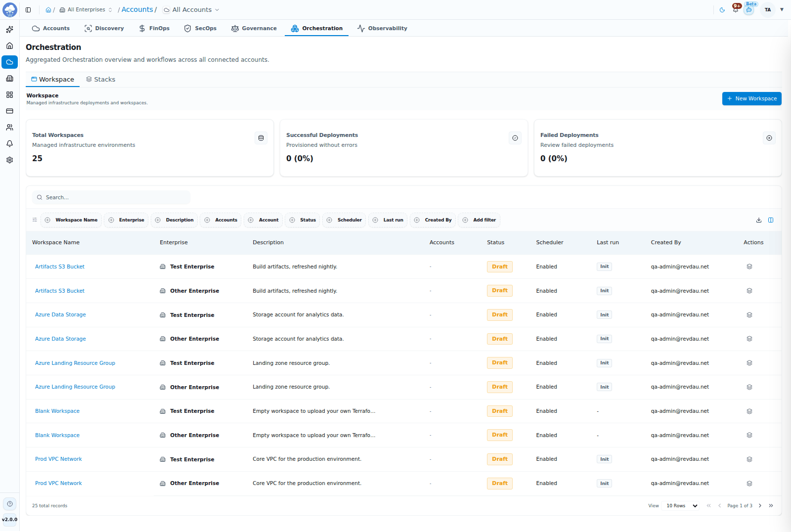Open the users icon in sidebar
This screenshot has height=532, width=791.
pos(9,128)
